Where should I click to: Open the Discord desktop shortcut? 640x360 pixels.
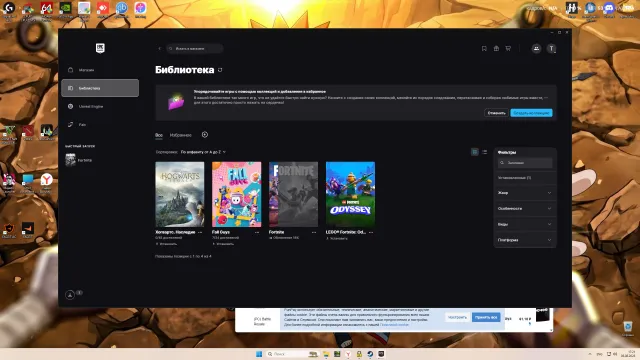coord(609,9)
